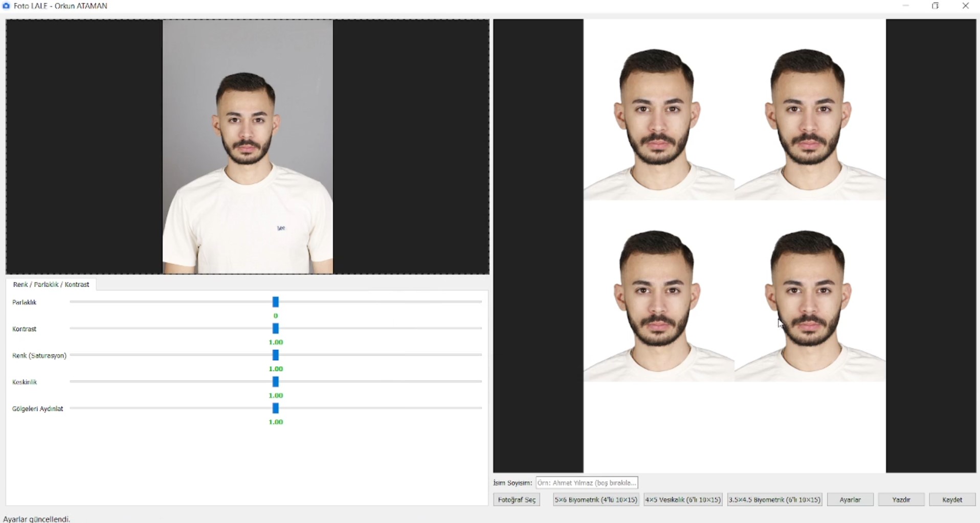Viewport: 980px width, 523px height.
Task: Click the Keskinlik slider handle
Action: click(x=276, y=382)
